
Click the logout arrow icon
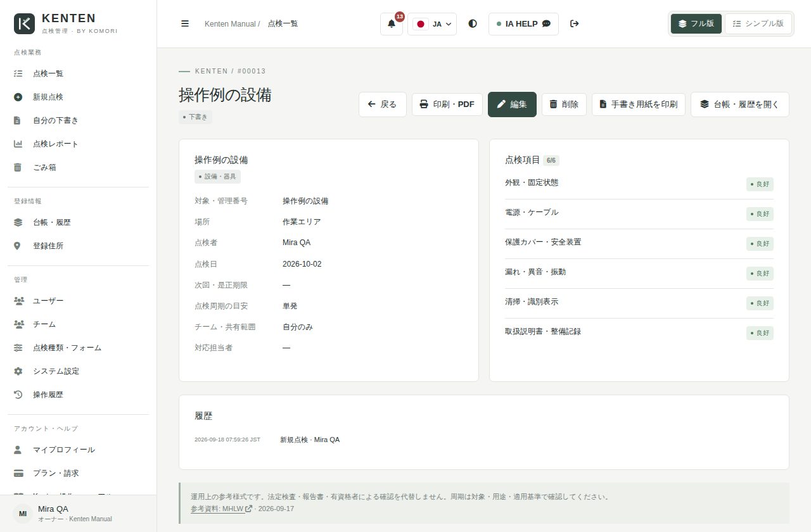(575, 23)
